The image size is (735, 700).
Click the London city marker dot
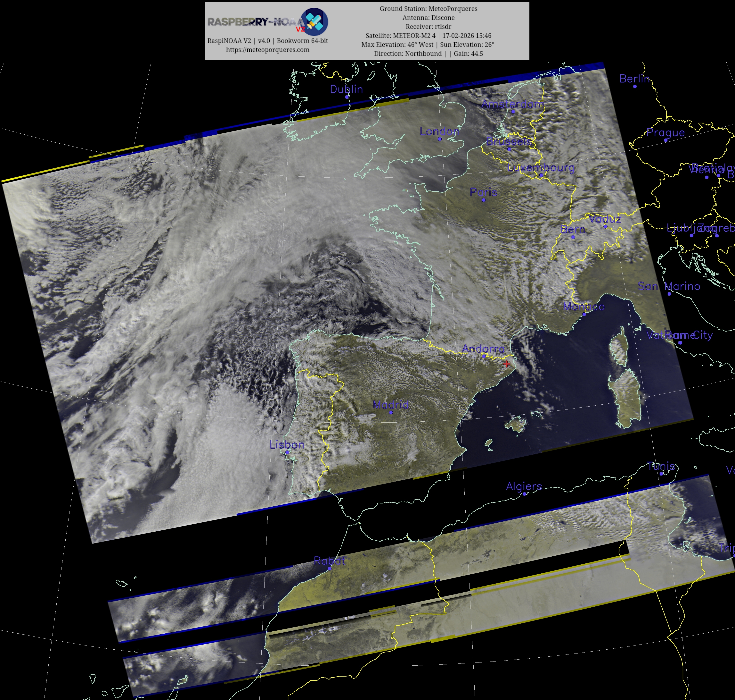click(440, 139)
